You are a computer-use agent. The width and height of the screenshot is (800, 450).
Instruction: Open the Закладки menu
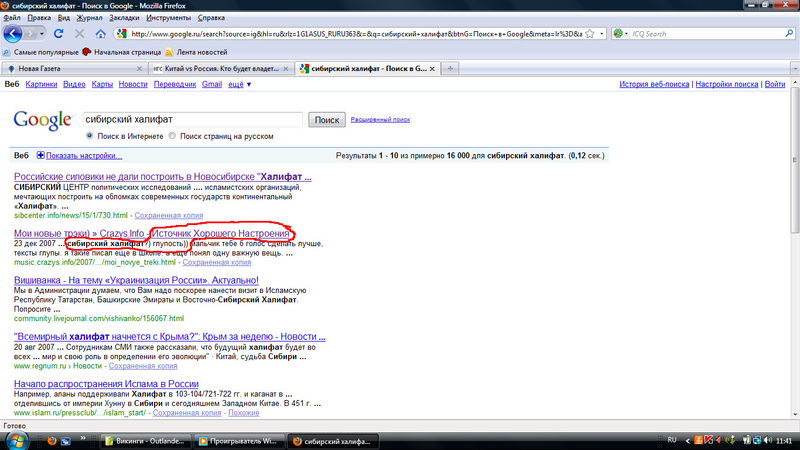tap(124, 18)
